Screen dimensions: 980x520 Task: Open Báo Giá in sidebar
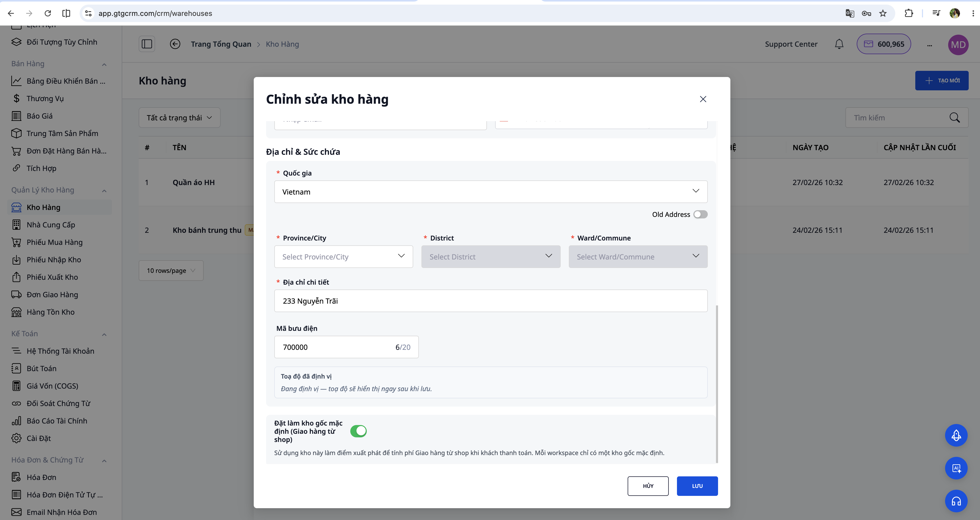60,116
